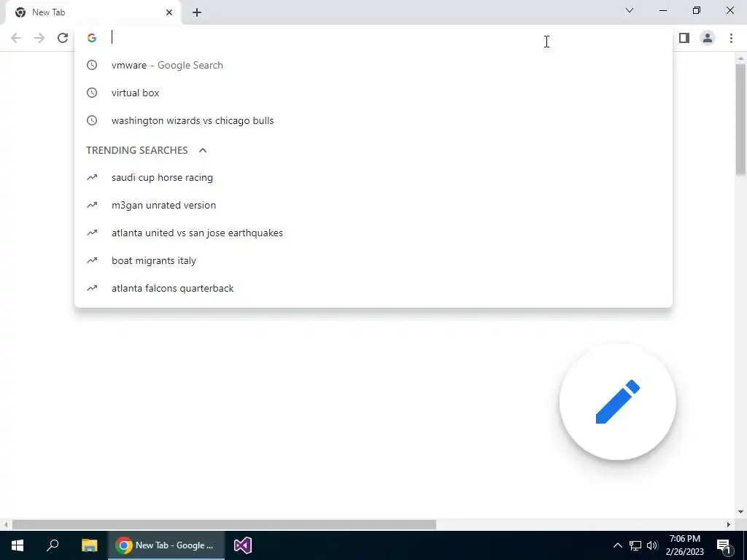Click trending arrow icon beside atlanta united
The width and height of the screenshot is (747, 560).
coord(92,233)
